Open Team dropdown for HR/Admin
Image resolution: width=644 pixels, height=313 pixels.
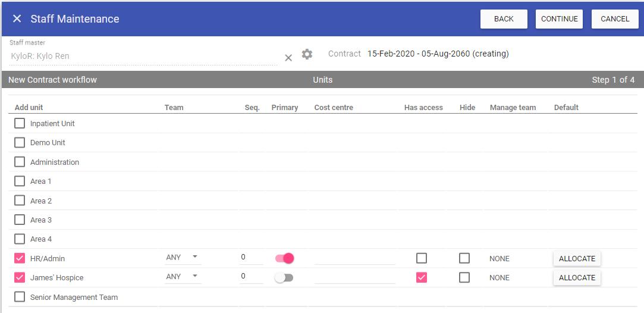183,258
